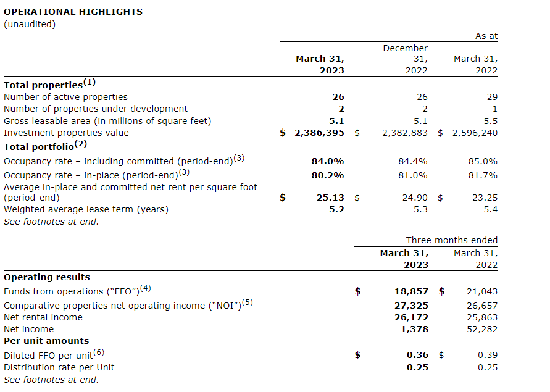Click the 'Weighted average lease term (years)' label
The height and width of the screenshot is (392, 550).
click(x=86, y=209)
